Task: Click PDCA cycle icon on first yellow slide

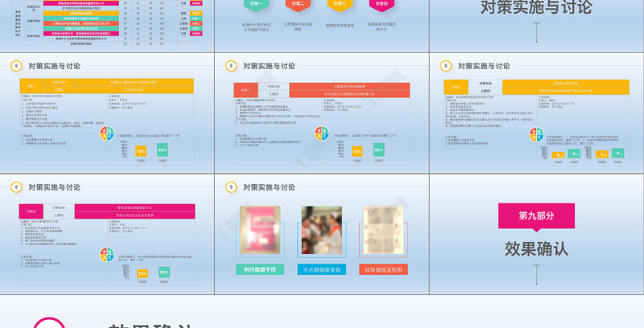Action: tap(105, 135)
